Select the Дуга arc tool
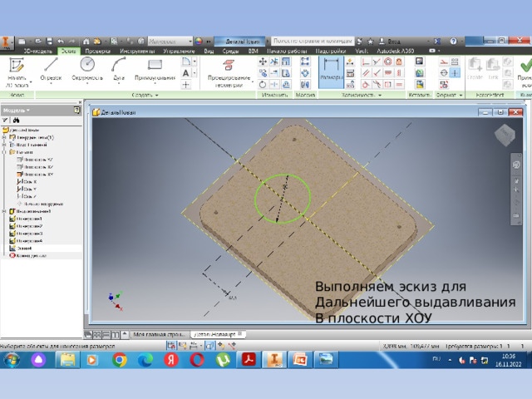 coord(119,70)
